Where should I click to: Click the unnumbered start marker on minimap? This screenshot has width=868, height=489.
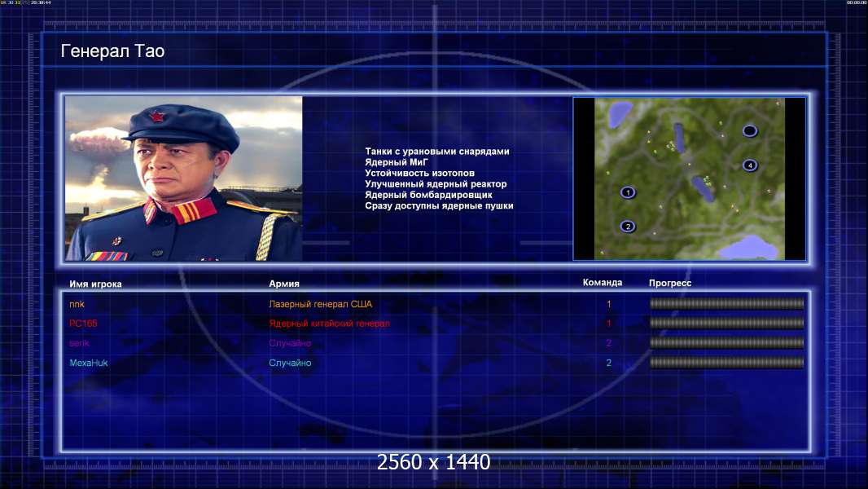[750, 130]
